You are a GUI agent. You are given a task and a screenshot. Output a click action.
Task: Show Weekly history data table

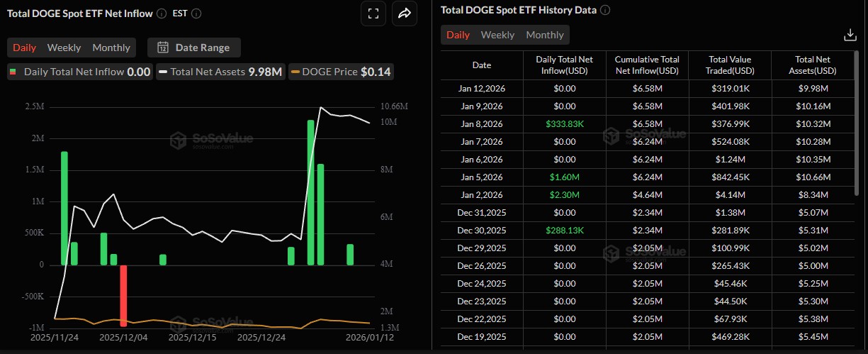(x=497, y=35)
